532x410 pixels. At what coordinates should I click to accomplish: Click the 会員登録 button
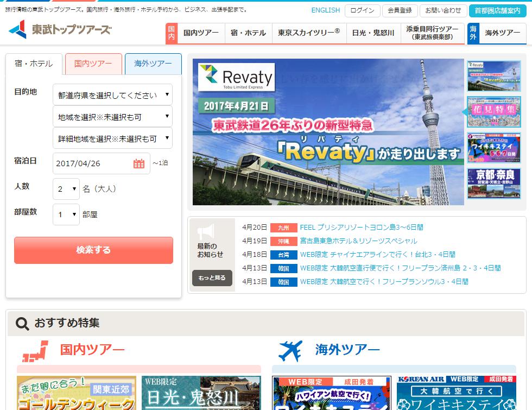(x=400, y=10)
